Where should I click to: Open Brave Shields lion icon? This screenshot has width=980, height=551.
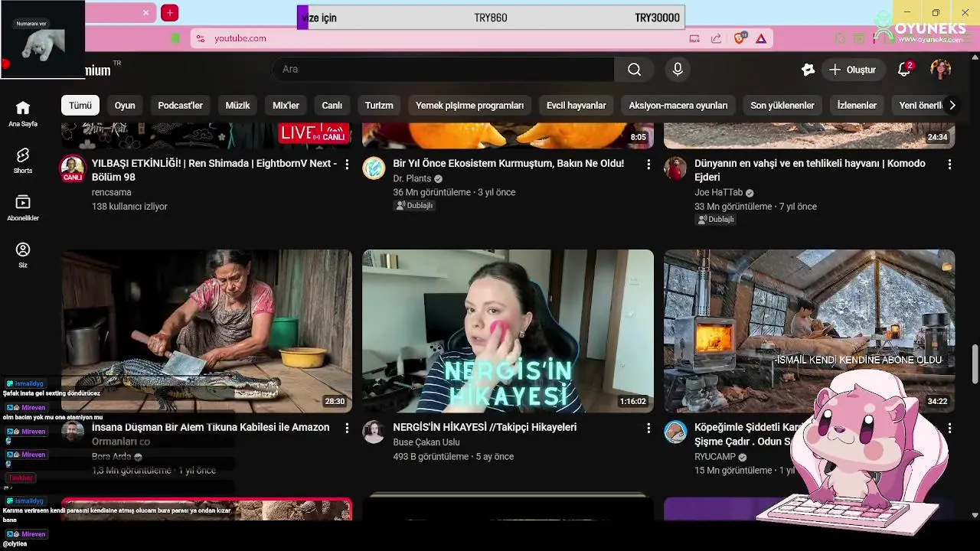[740, 38]
